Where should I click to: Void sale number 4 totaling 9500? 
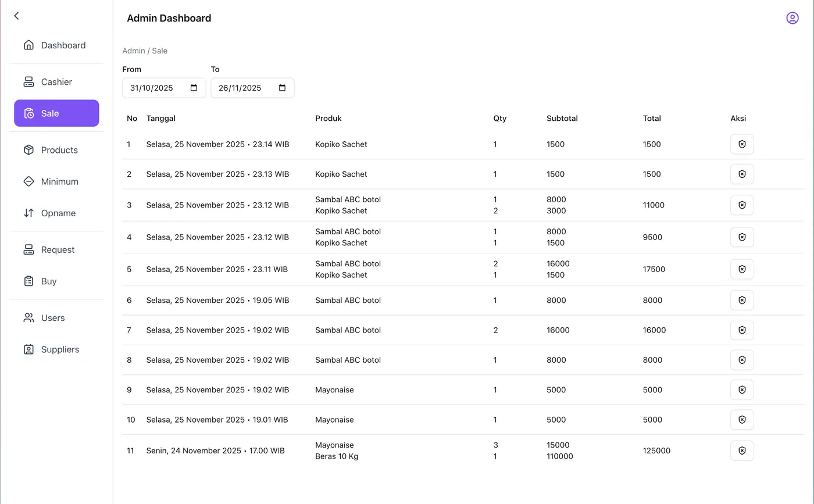pos(742,237)
